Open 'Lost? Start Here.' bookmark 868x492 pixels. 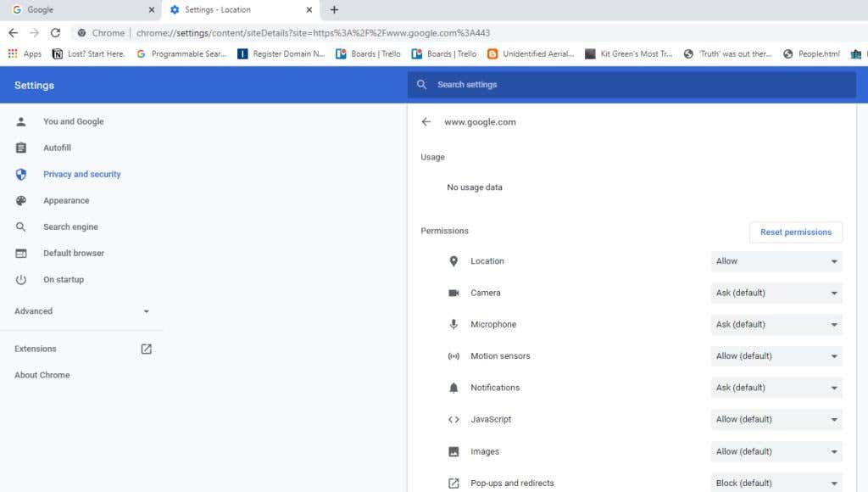pos(88,53)
